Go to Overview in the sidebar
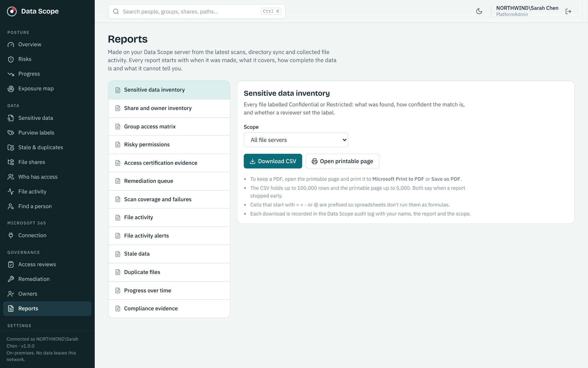This screenshot has height=368, width=588. [x=47, y=45]
